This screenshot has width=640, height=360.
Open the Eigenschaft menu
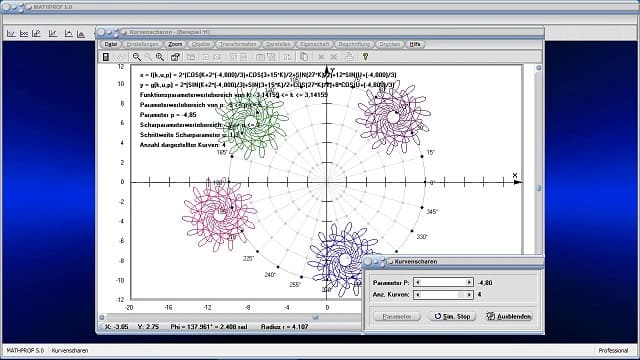click(315, 44)
